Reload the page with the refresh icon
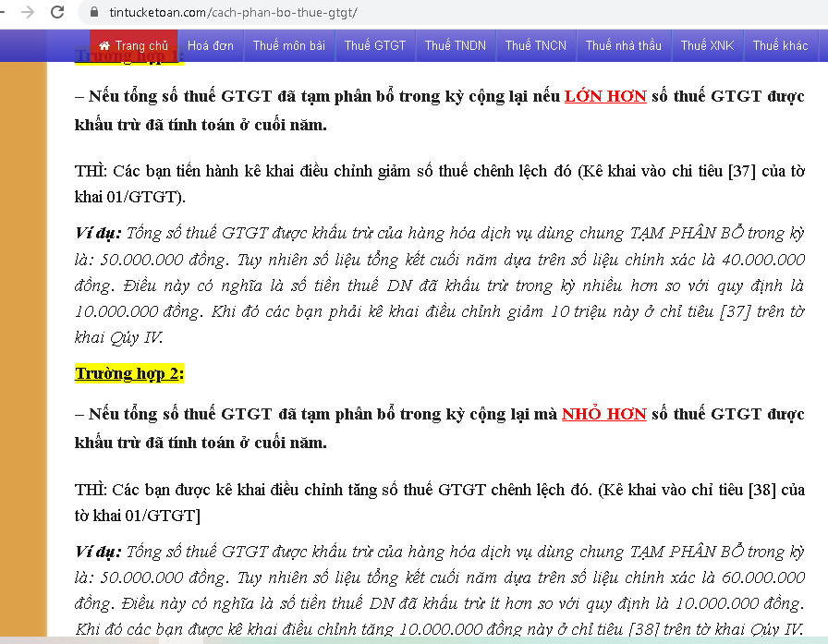This screenshot has width=828, height=644. coord(57,12)
